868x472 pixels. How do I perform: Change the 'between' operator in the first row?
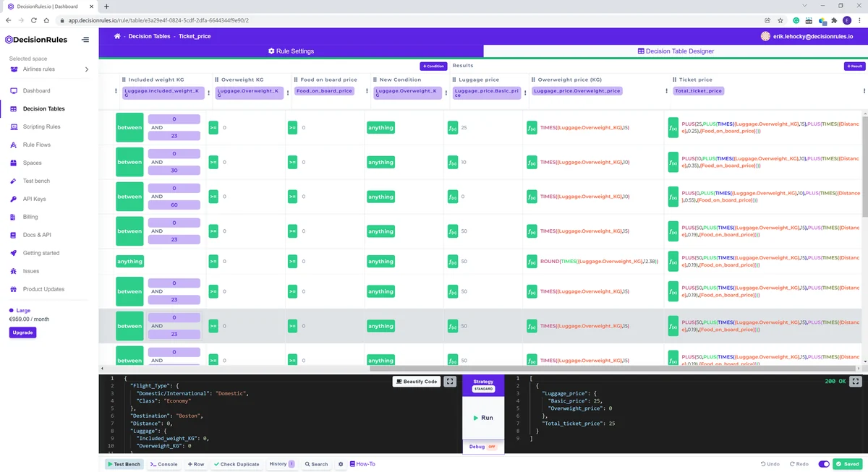(130, 127)
